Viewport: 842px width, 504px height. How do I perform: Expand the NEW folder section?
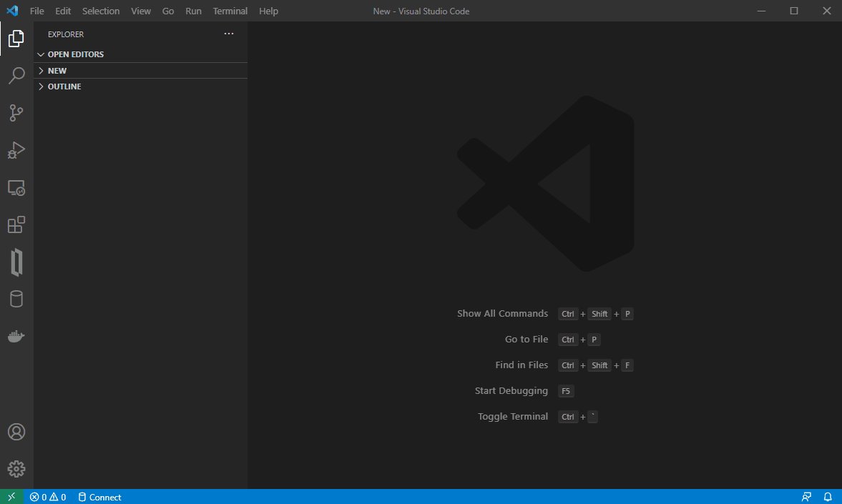[57, 71]
